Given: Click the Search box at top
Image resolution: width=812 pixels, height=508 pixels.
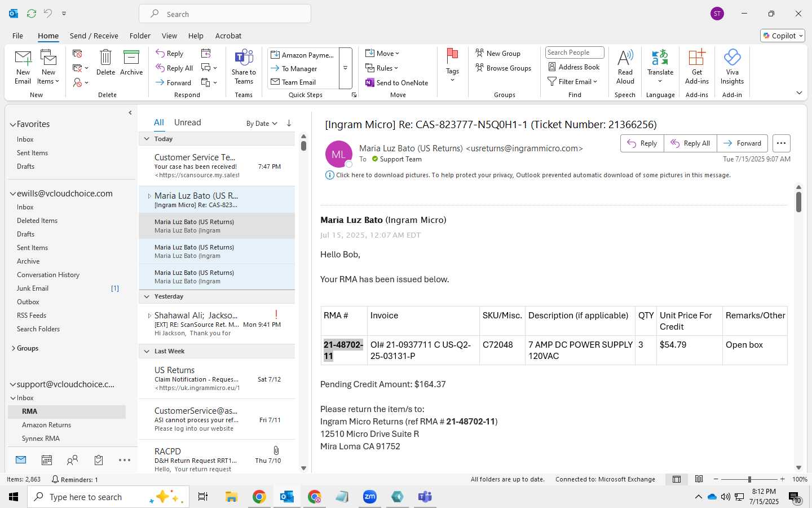Looking at the screenshot, I should [225, 14].
